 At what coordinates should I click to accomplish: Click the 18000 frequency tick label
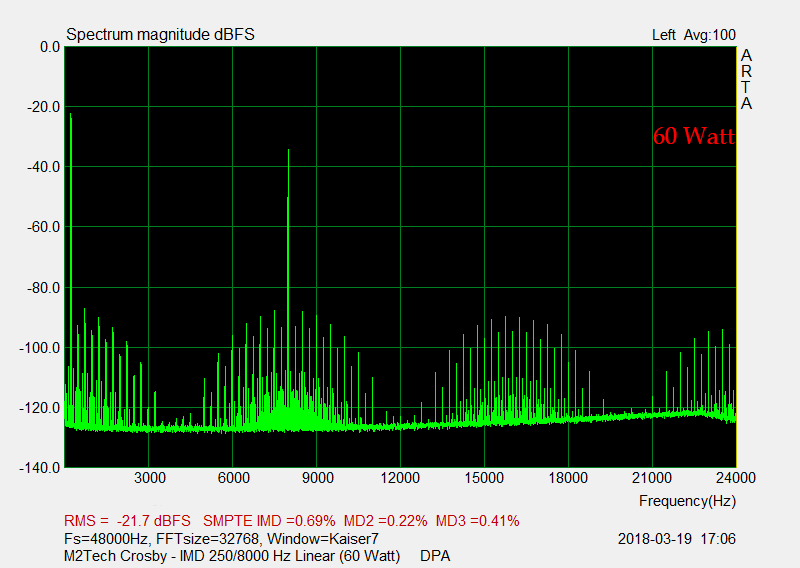tap(568, 478)
